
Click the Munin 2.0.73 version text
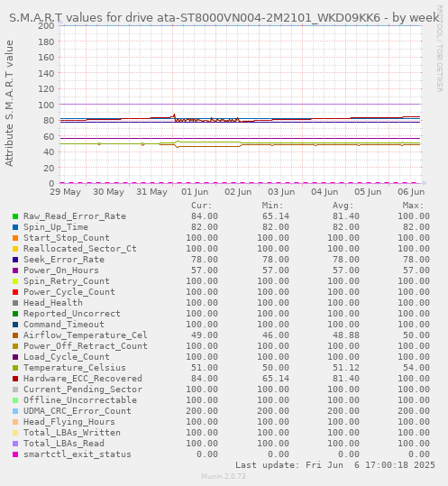(x=224, y=476)
